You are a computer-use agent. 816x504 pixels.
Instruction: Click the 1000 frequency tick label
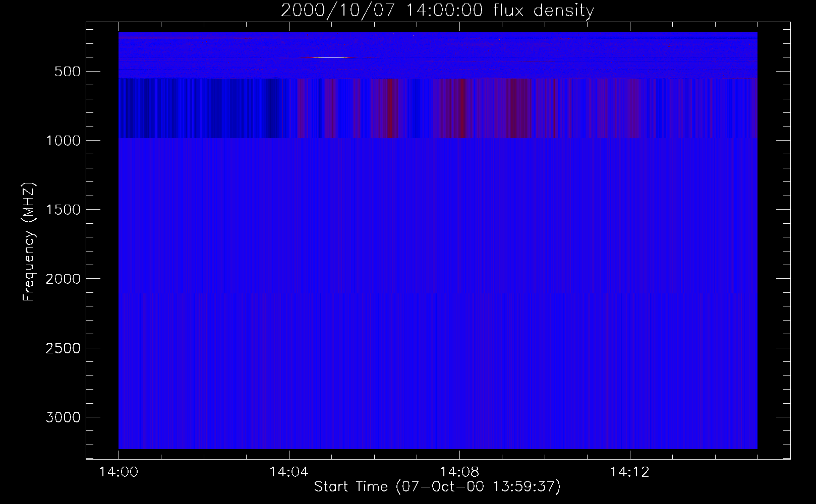point(63,141)
